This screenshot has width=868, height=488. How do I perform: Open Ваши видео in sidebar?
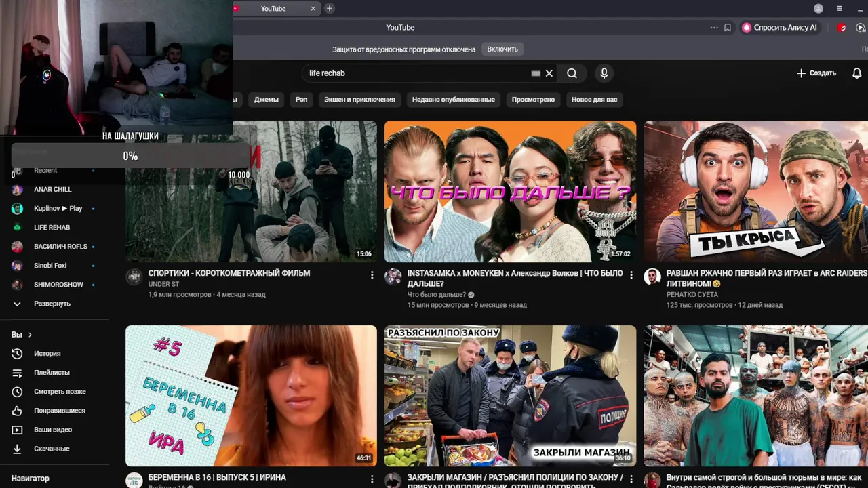pos(54,430)
